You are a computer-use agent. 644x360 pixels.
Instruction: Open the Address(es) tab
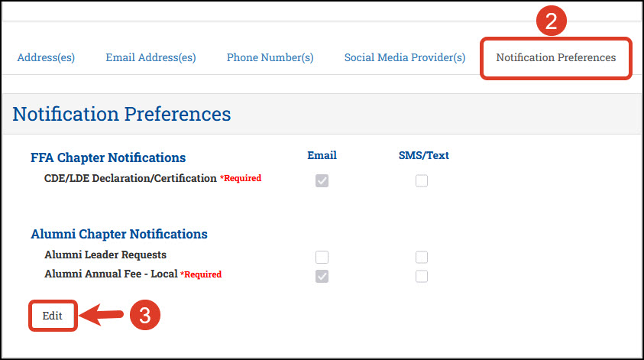point(46,58)
